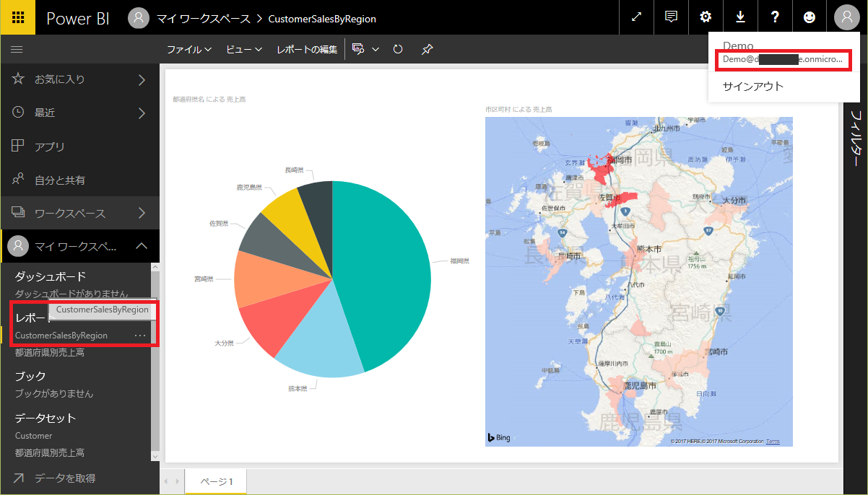868x495 pixels.
Task: Open notifications chat bubble icon
Action: coord(671,17)
